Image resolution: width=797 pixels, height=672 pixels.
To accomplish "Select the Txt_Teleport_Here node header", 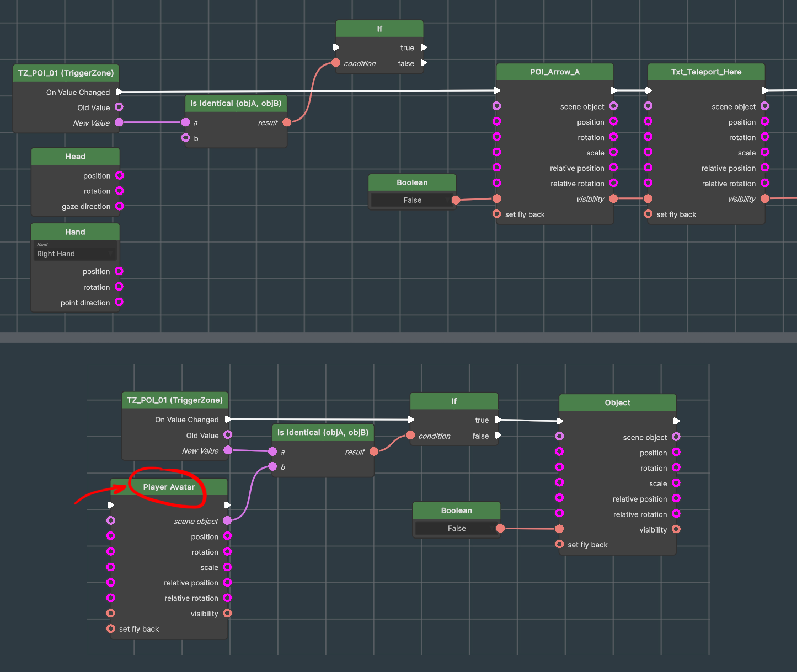I will [706, 72].
